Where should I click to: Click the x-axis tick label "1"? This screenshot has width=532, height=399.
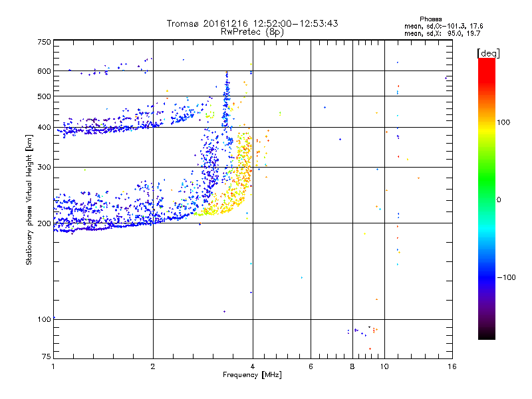pos(53,366)
